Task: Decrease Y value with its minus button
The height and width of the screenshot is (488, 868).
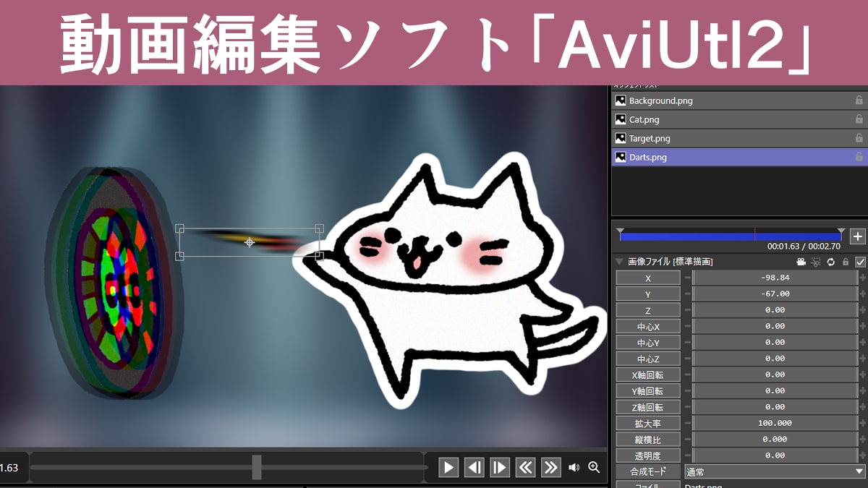Action: click(687, 294)
